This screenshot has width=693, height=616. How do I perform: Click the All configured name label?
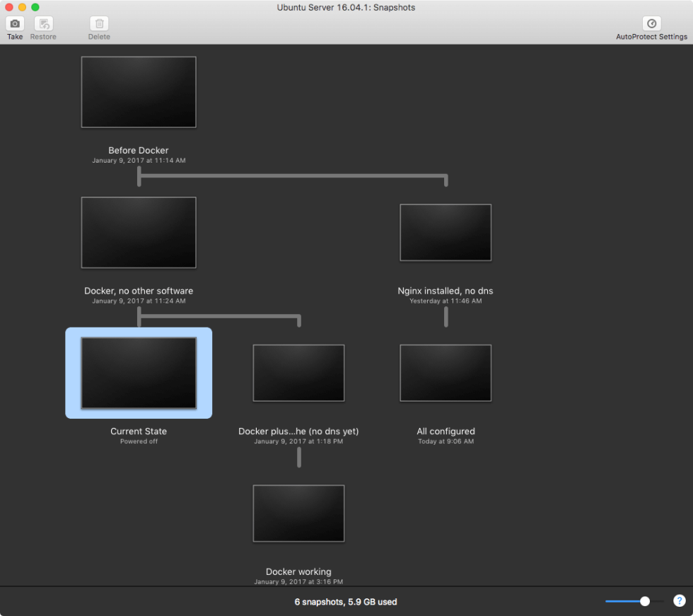coord(445,431)
